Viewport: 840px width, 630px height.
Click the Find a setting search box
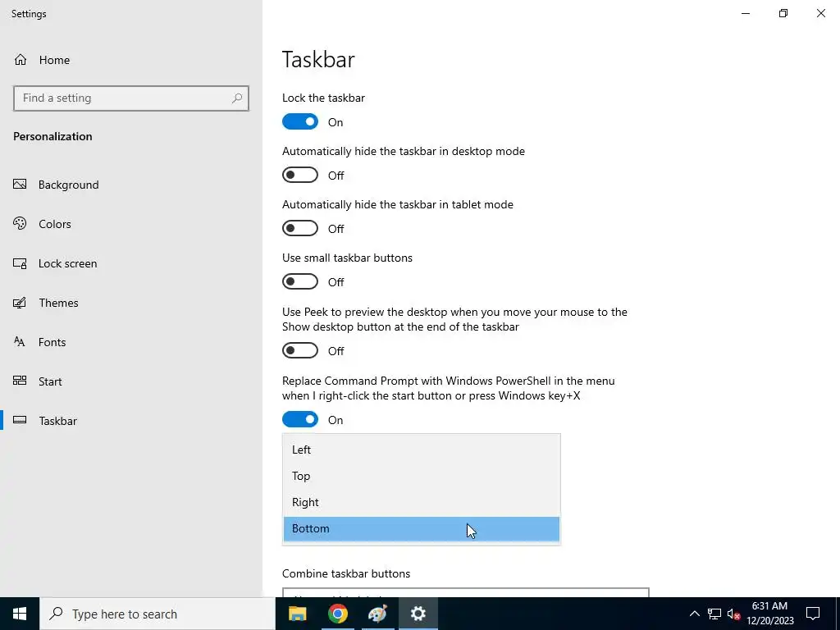(131, 98)
